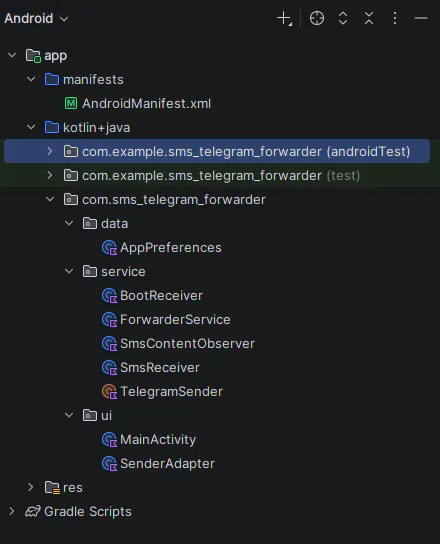Viewport: 440px width, 544px height.
Task: Collapse the service package chevron
Action: point(69,271)
